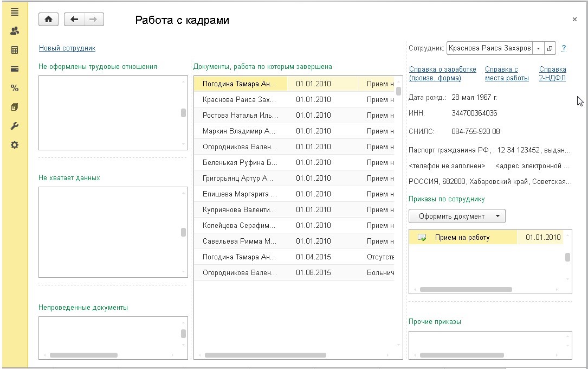This screenshot has width=588, height=369.
Task: Select the first Погодина Тамара row dated 01.01.2010
Action: pos(294,84)
